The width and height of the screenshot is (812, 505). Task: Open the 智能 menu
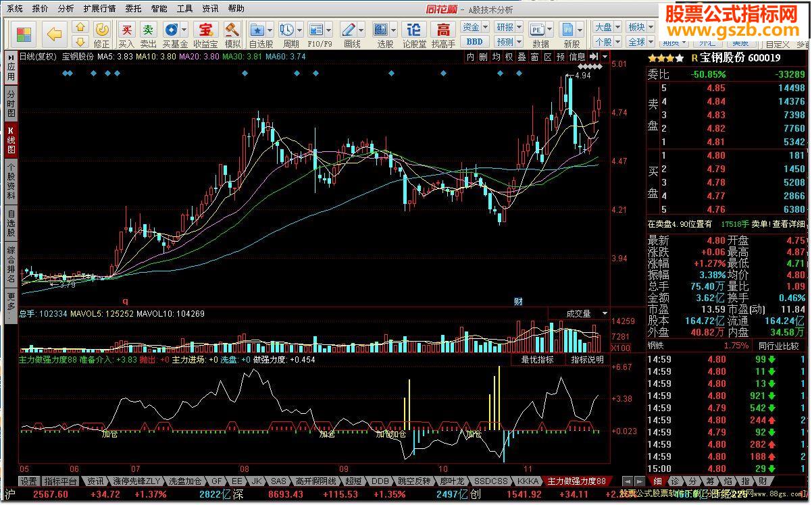tap(159, 9)
